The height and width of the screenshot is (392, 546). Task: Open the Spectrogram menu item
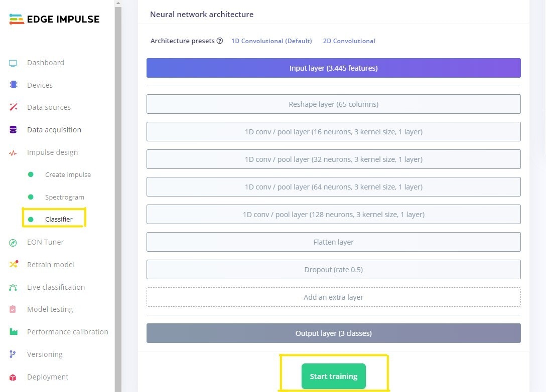64,197
